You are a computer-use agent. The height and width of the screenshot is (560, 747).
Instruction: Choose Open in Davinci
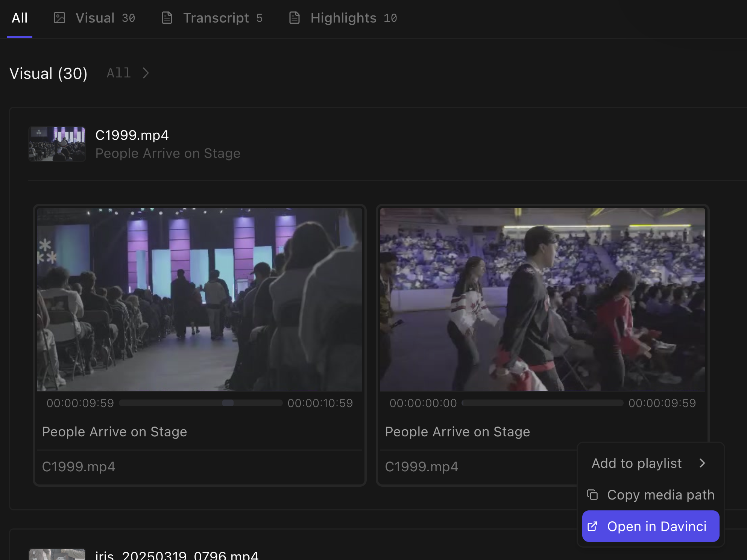click(x=651, y=526)
